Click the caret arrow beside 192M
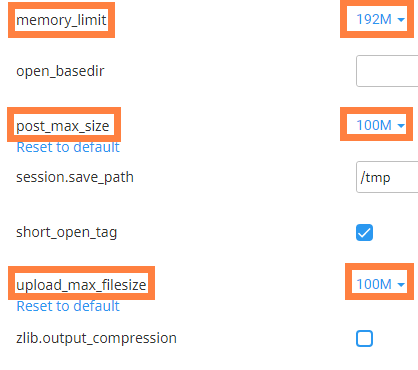 401,20
